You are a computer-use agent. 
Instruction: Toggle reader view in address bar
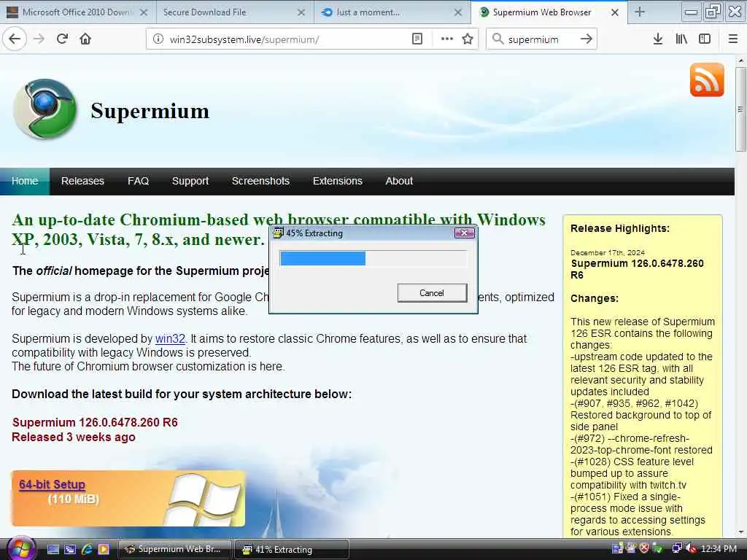point(417,39)
